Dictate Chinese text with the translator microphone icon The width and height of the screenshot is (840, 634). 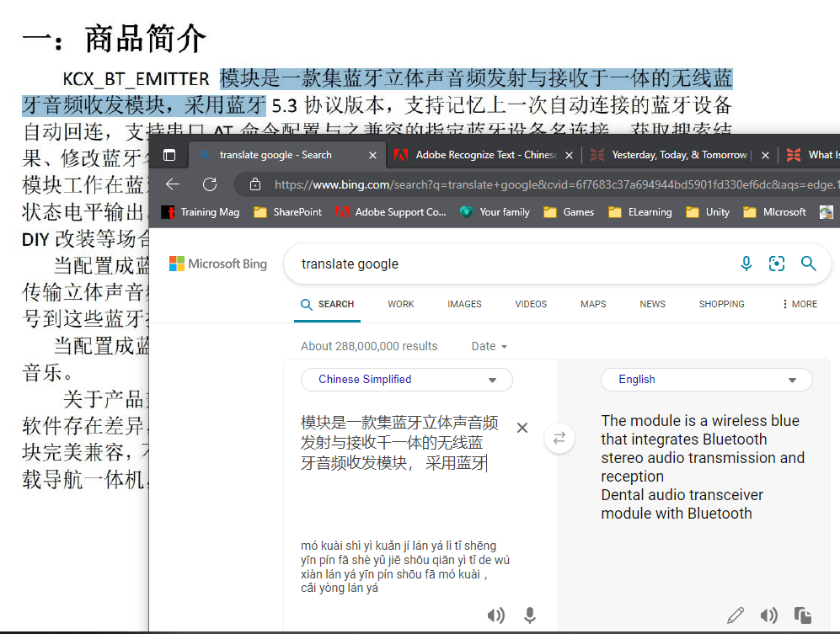click(x=530, y=615)
